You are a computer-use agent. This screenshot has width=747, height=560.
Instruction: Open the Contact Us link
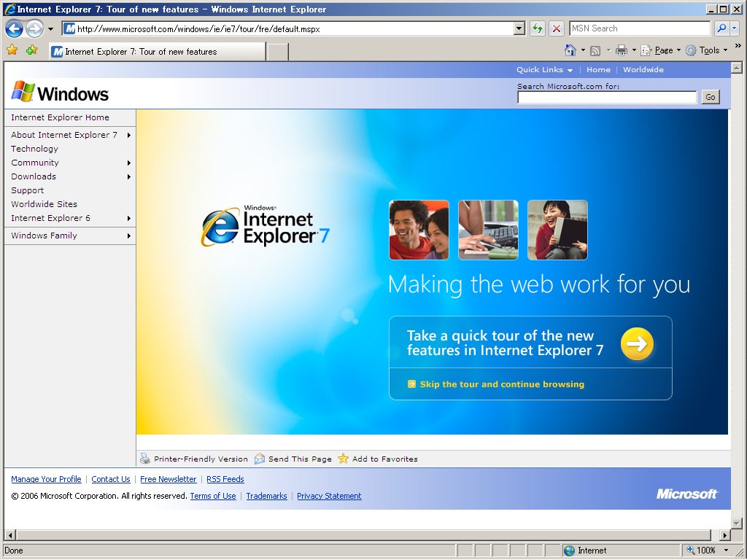coord(111,479)
